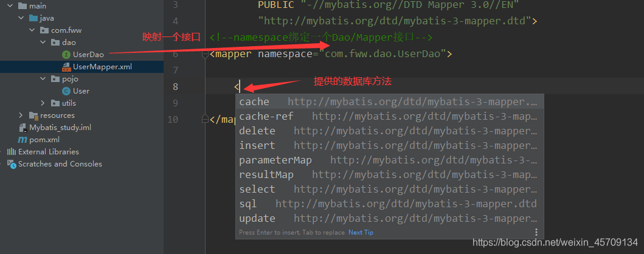Expand the utils package chevron
The height and width of the screenshot is (254, 644).
pyautogui.click(x=43, y=103)
